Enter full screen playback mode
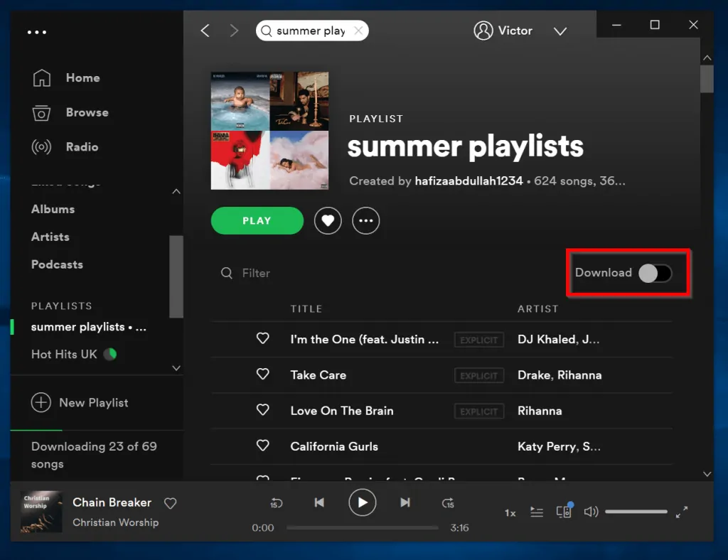This screenshot has width=728, height=560. (682, 511)
